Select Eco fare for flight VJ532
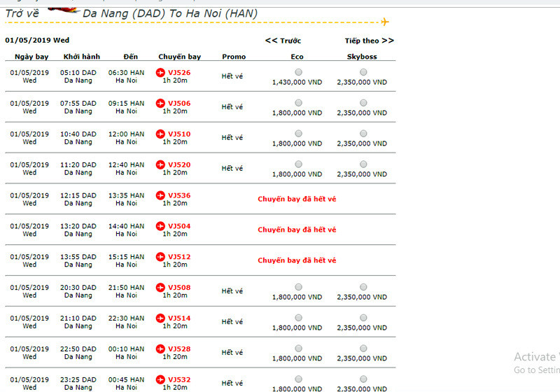 (299, 379)
